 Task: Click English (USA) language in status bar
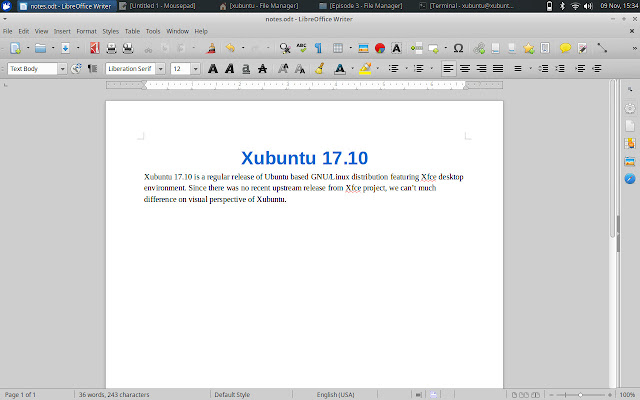(335, 395)
